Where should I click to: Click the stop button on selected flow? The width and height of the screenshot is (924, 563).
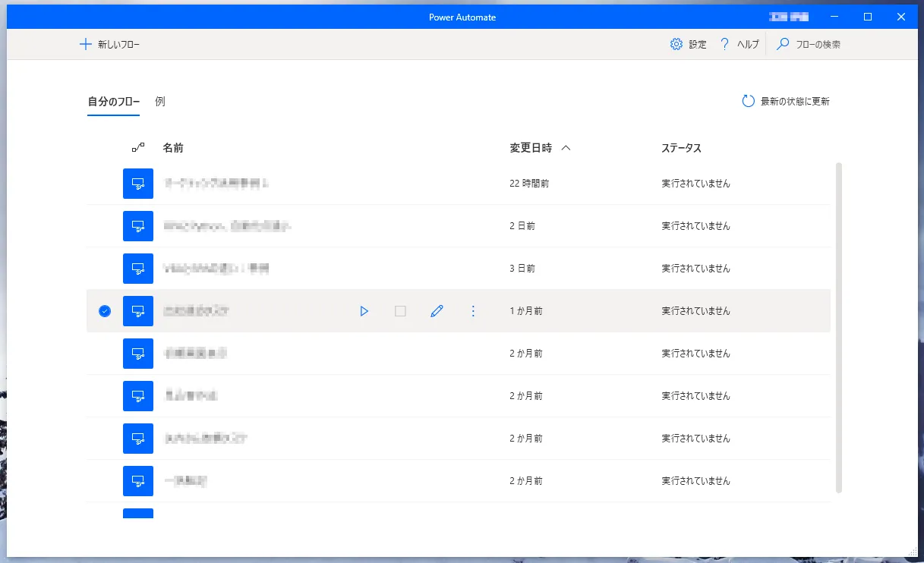400,311
